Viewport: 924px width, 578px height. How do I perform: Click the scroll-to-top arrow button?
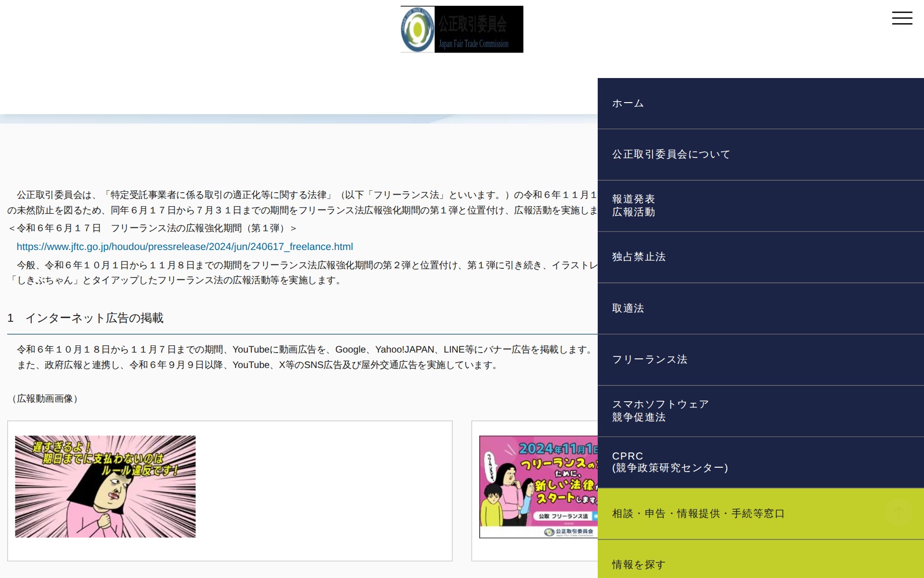click(x=898, y=512)
